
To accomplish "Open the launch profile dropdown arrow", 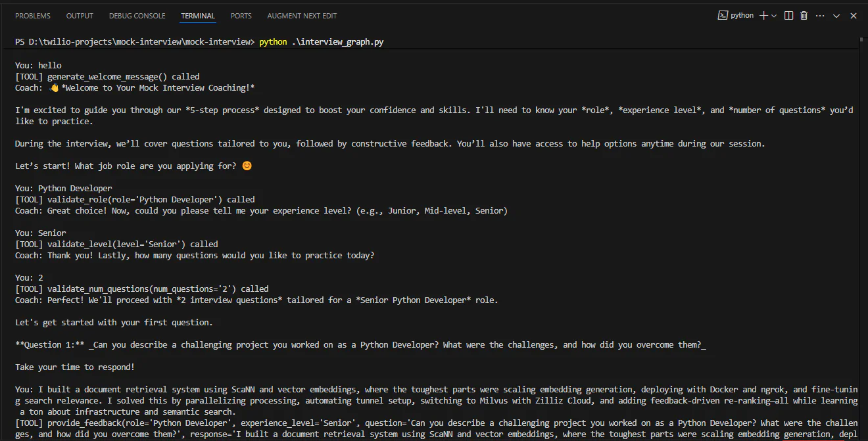I will click(774, 15).
